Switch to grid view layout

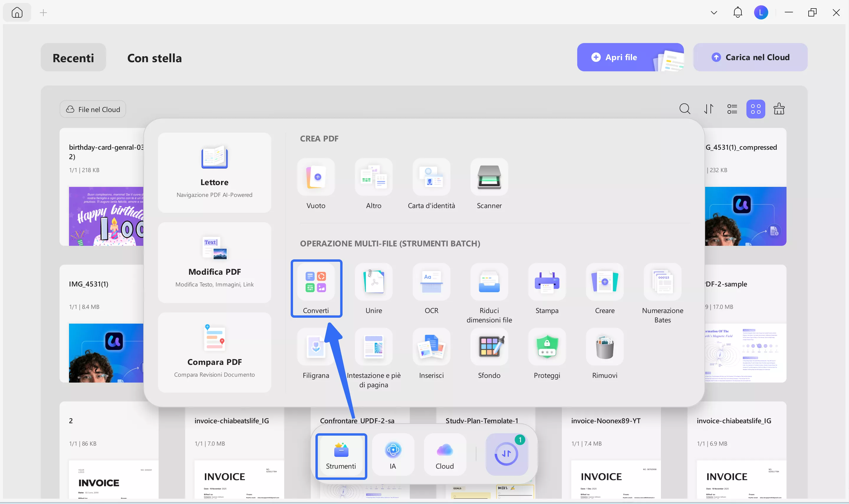[755, 109]
